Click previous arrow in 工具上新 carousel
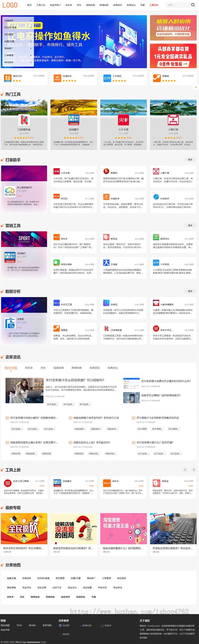This screenshot has width=199, height=644. [x=185, y=470]
